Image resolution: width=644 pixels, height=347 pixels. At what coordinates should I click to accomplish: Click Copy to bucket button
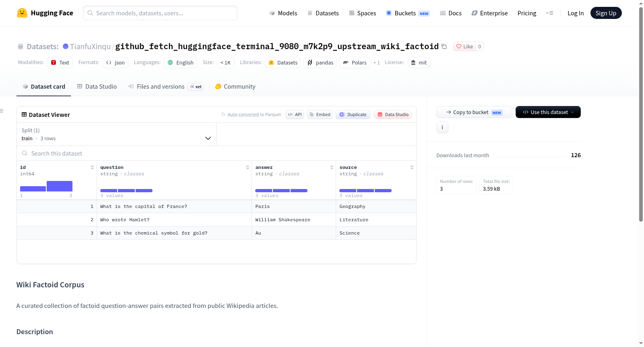pyautogui.click(x=474, y=112)
